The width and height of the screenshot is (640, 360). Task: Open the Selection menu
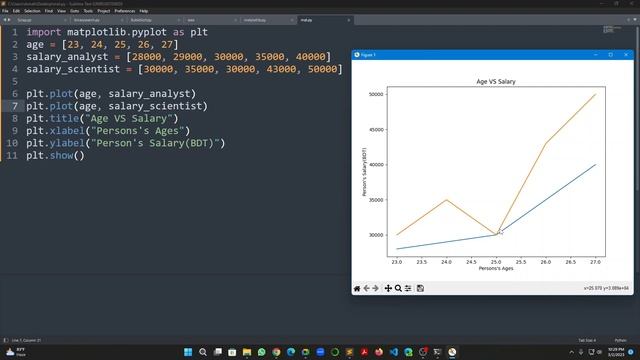point(32,11)
